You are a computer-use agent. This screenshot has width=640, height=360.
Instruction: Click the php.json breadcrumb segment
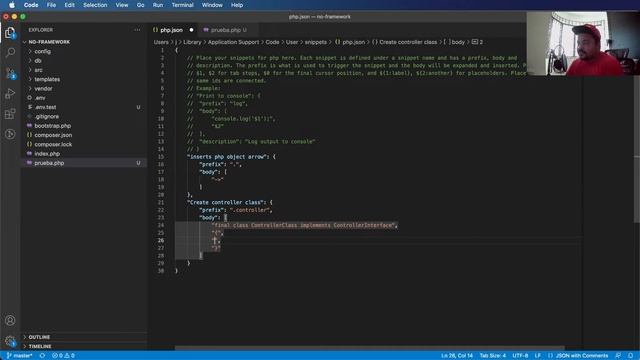(350, 42)
